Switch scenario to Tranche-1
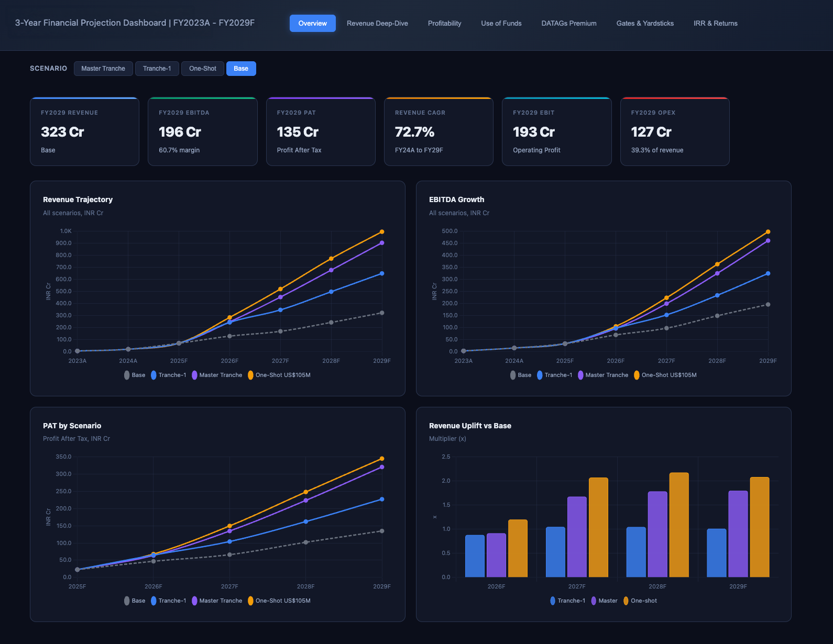Image resolution: width=833 pixels, height=644 pixels. tap(157, 69)
